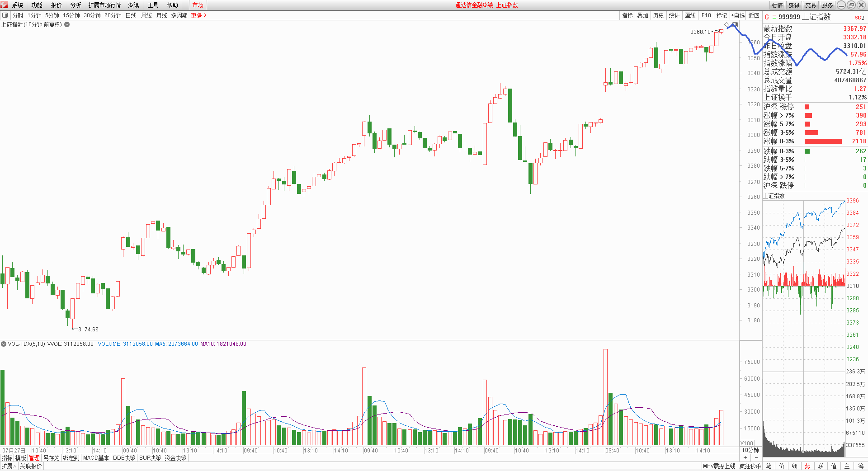This screenshot has width=868, height=471.
Task: Click the red G icon by stock code
Action: [x=767, y=17]
